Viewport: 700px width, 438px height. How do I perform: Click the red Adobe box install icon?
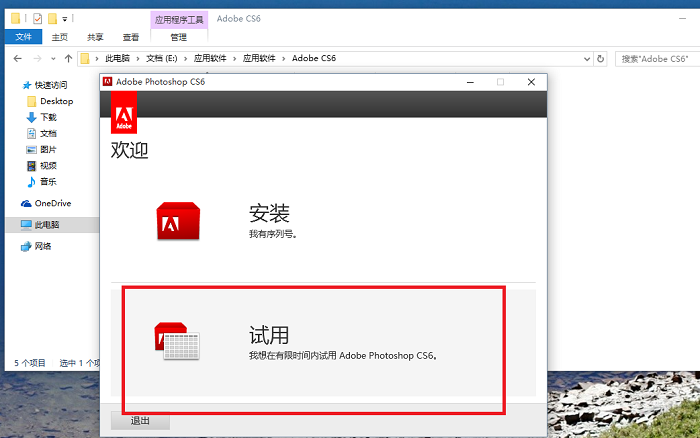tap(178, 221)
